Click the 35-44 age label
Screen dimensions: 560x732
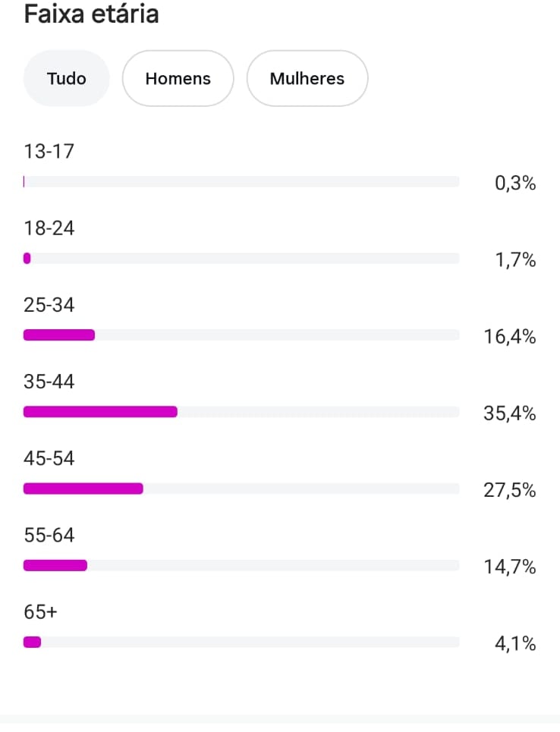coord(49,382)
